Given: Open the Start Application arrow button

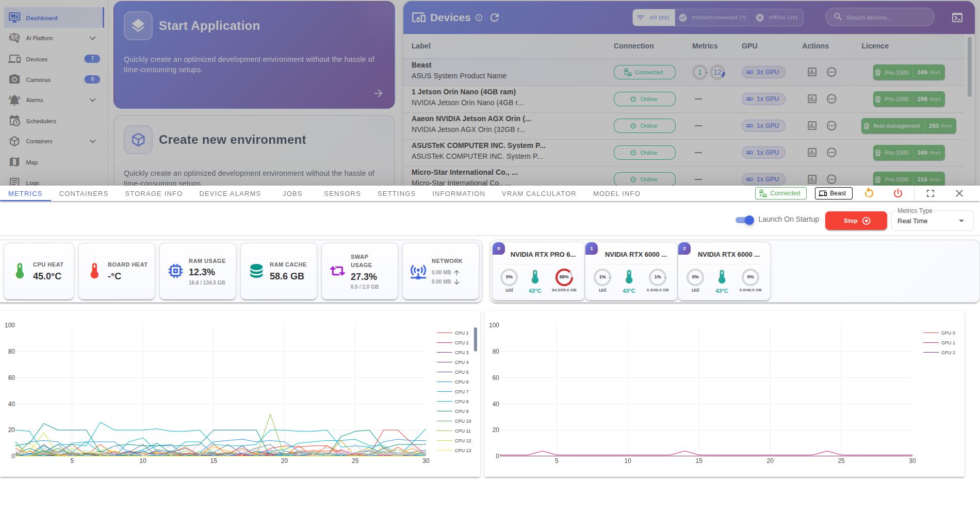Looking at the screenshot, I should coord(378,93).
